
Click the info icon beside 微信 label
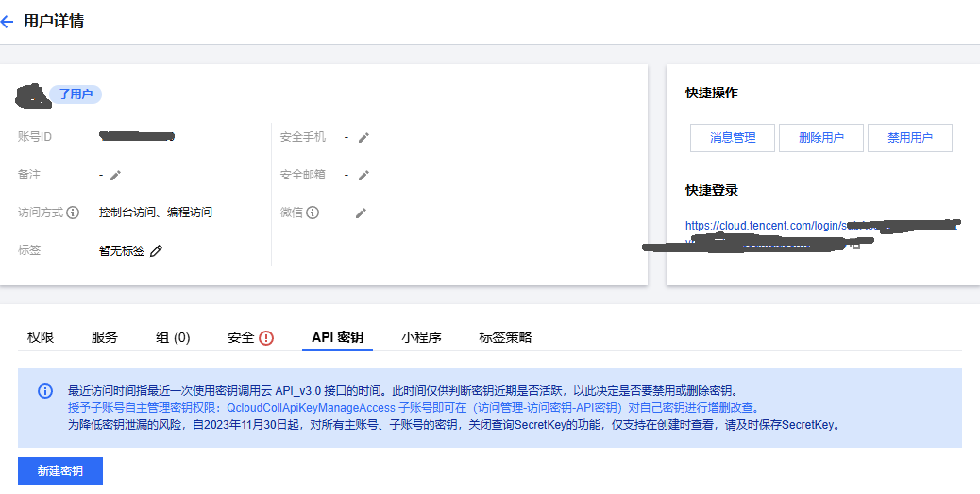coord(313,213)
